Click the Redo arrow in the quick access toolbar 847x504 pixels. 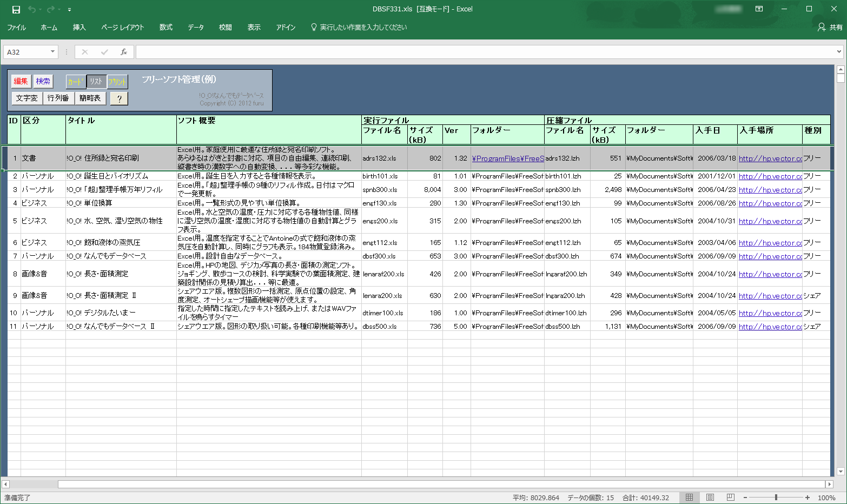click(x=51, y=9)
